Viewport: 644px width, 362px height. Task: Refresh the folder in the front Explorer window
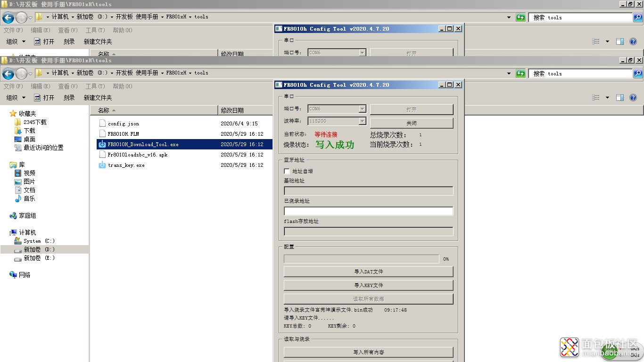pyautogui.click(x=520, y=74)
